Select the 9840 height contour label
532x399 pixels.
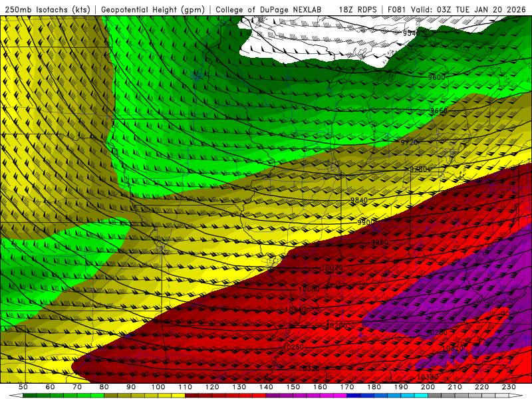point(359,200)
